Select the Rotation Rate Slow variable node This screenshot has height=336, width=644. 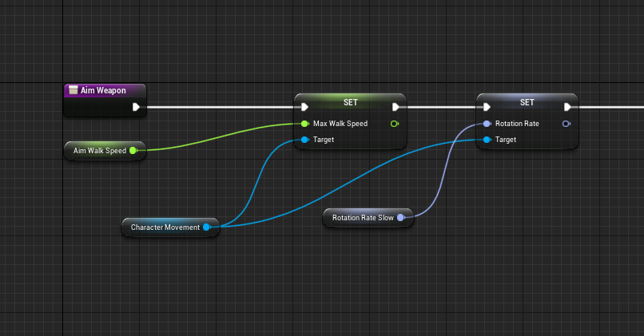(362, 217)
